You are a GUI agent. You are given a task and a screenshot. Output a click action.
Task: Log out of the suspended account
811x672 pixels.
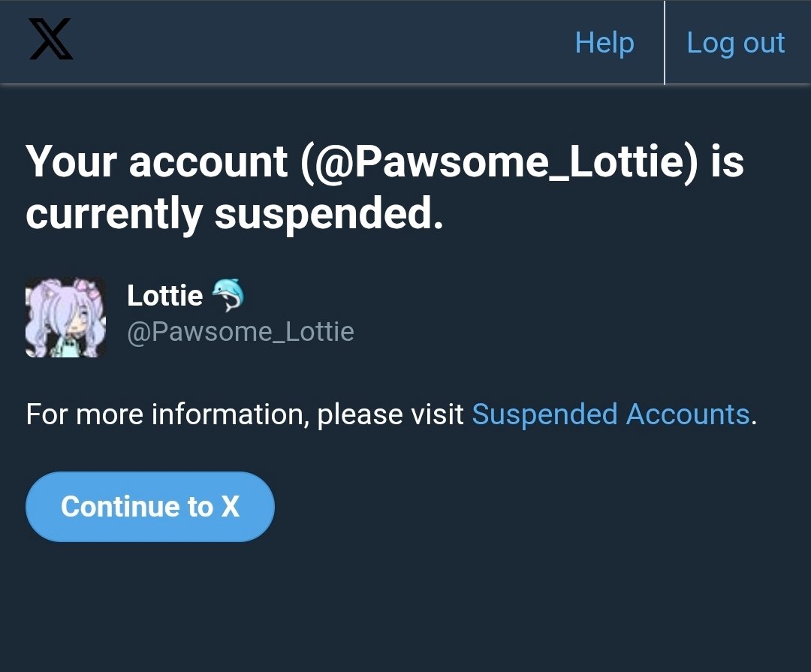point(735,42)
